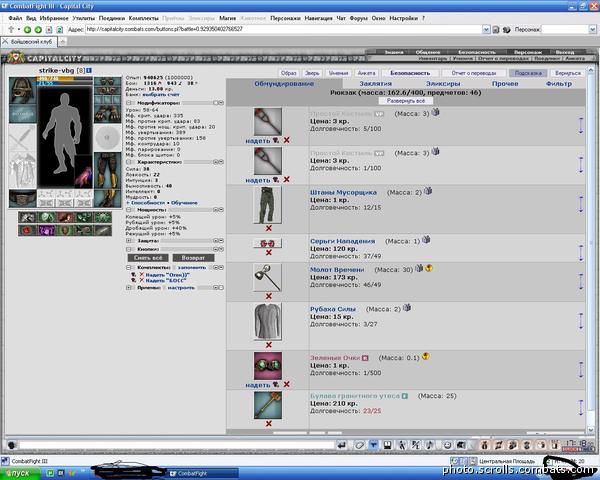Viewport: 600px width, 480px height.
Task: Open the Персонаж dropdown in toolbar
Action: click(x=592, y=29)
